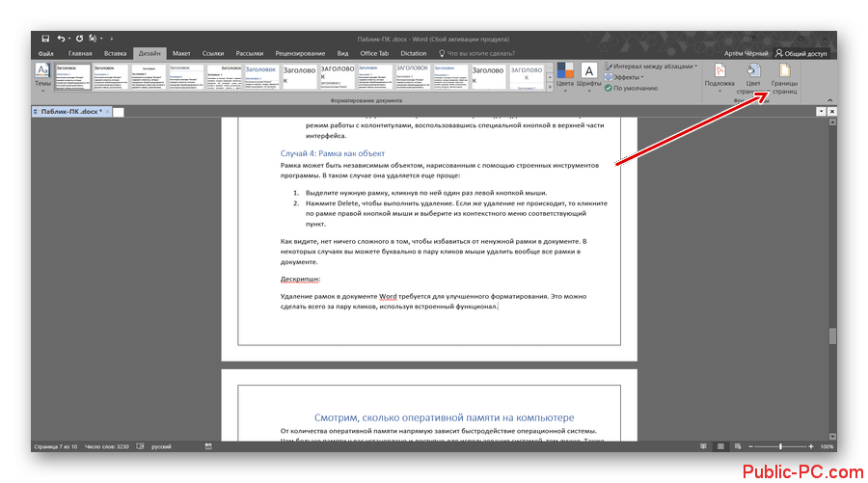Expand the style set gallery More arrow

coord(550,88)
